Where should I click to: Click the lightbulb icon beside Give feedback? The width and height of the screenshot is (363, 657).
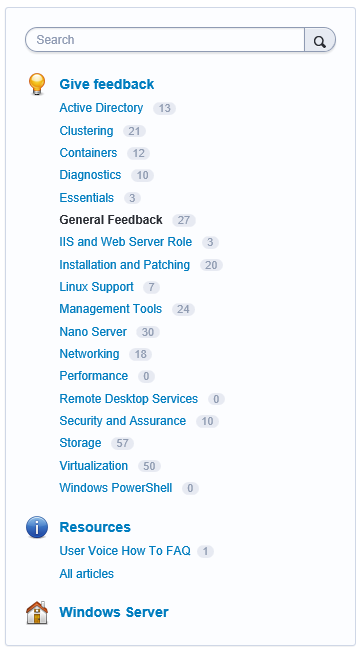(37, 84)
